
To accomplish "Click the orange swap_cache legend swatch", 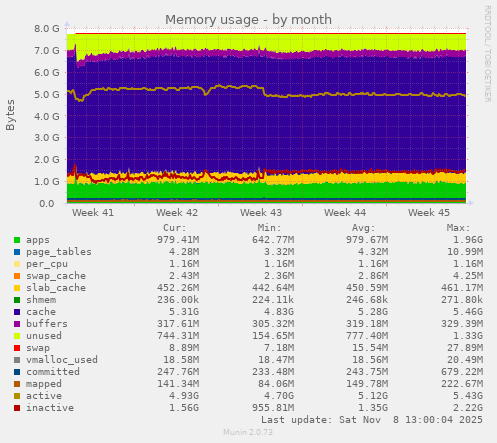I will pyautogui.click(x=17, y=276).
